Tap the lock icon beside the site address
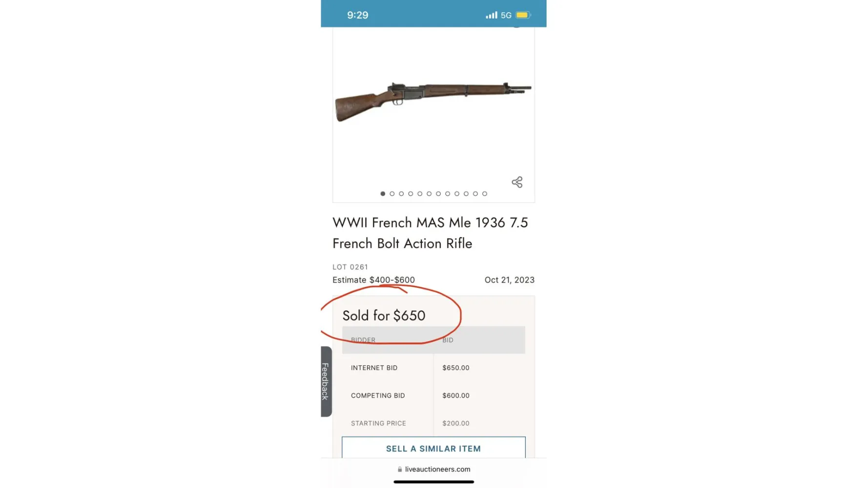The height and width of the screenshot is (488, 868). point(400,469)
